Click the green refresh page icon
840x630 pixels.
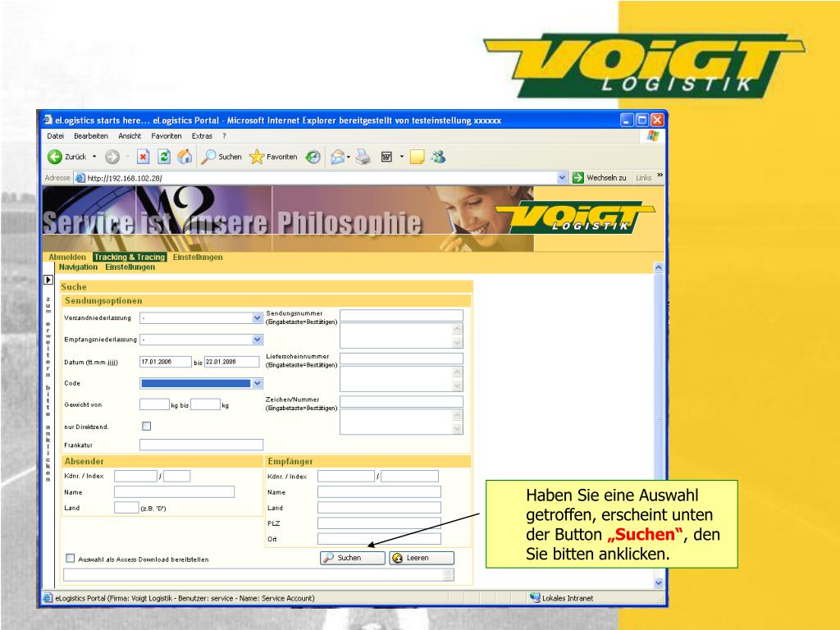click(x=164, y=157)
